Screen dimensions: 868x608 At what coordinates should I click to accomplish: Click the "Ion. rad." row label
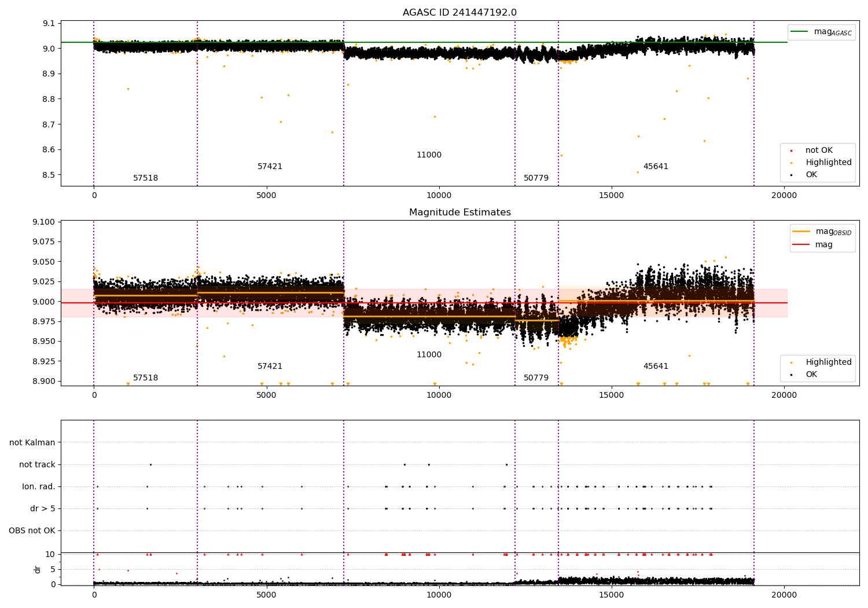point(39,486)
